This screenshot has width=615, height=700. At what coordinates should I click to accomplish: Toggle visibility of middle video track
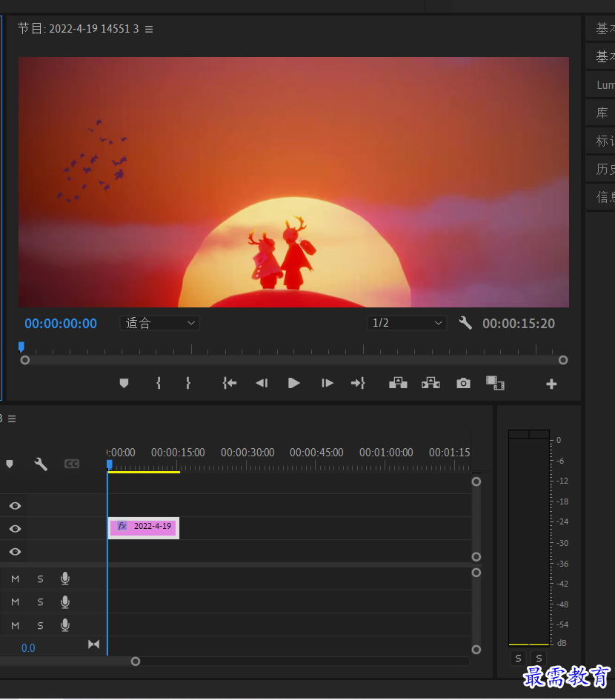15,529
